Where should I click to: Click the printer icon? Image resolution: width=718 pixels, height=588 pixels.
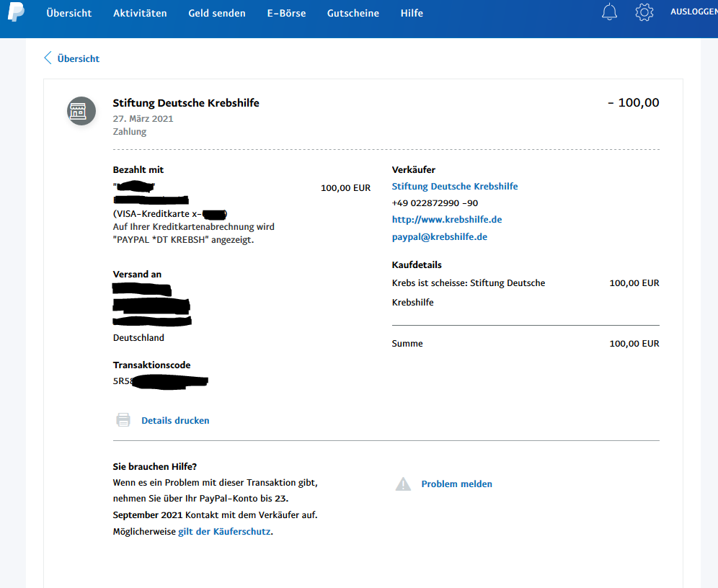click(123, 420)
